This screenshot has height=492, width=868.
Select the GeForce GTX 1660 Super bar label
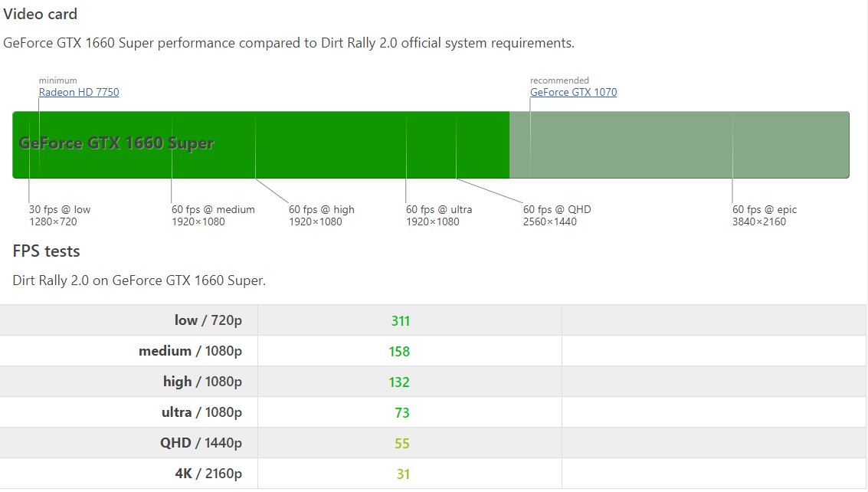pos(116,143)
